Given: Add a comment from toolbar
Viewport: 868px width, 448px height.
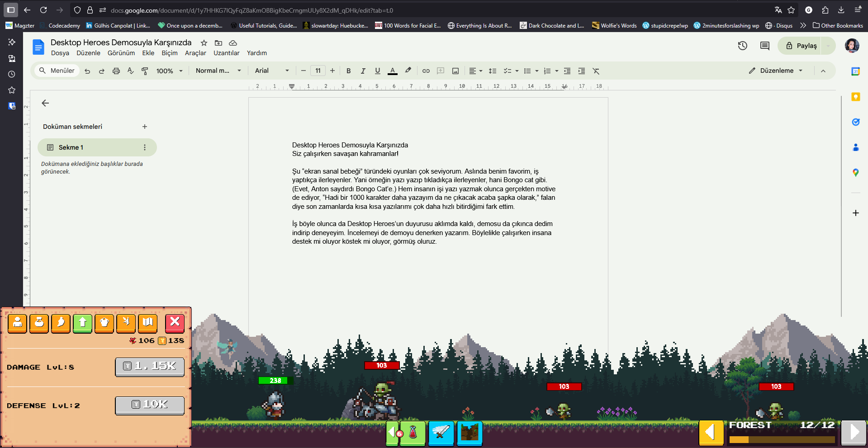Looking at the screenshot, I should 441,71.
